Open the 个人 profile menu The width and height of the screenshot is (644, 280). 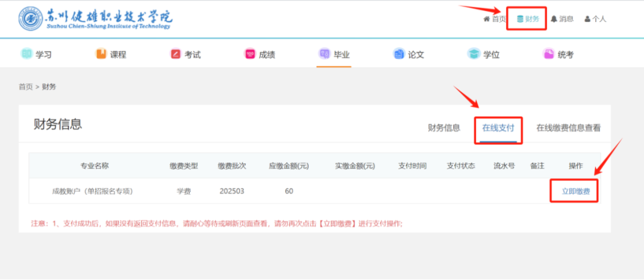click(595, 19)
